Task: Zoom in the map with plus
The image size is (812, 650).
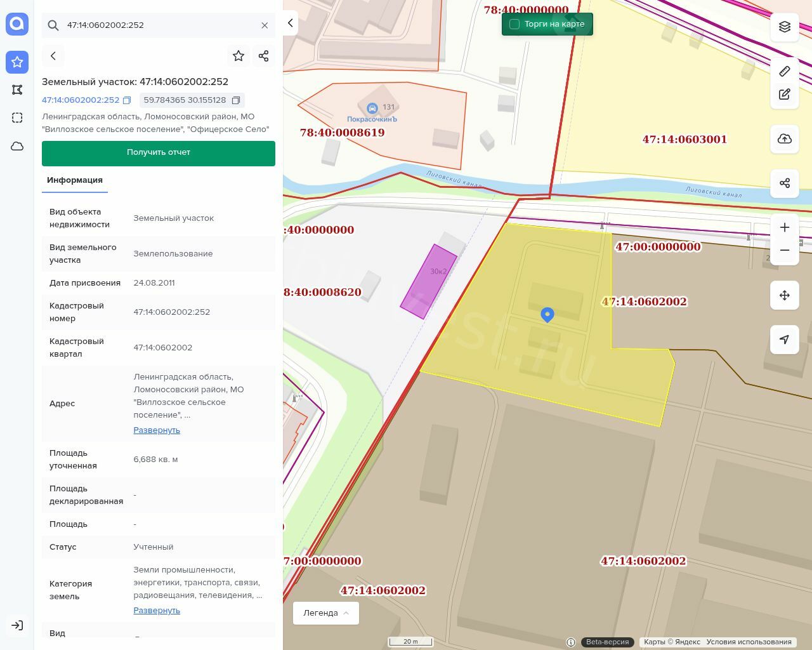Action: coord(785,227)
